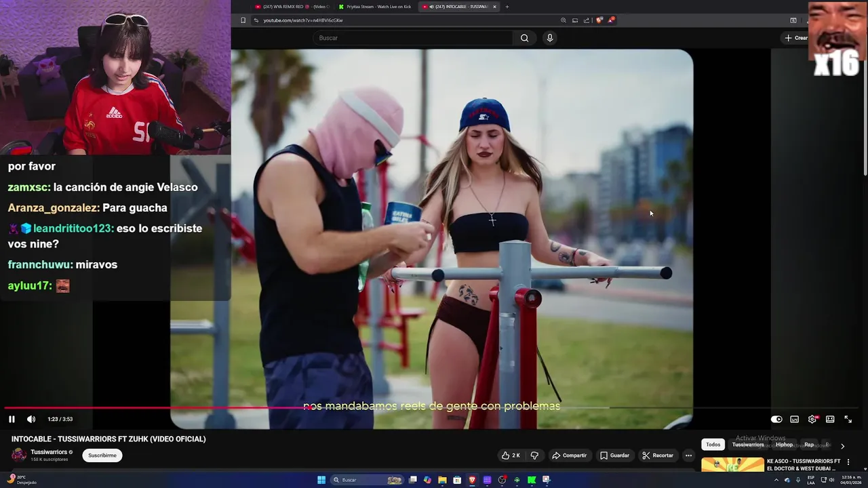Activate voice search microphone on YouTube
Image resolution: width=868 pixels, height=488 pixels.
550,38
